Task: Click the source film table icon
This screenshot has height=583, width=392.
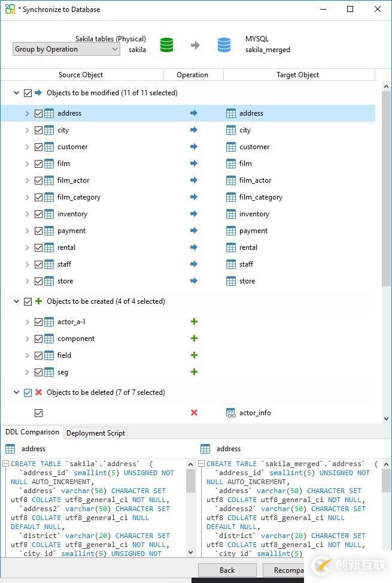Action: pyautogui.click(x=49, y=164)
